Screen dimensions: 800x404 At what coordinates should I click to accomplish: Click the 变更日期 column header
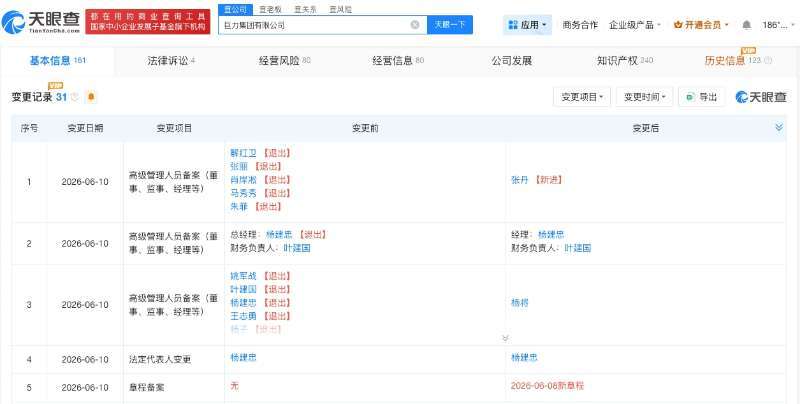[x=85, y=128]
